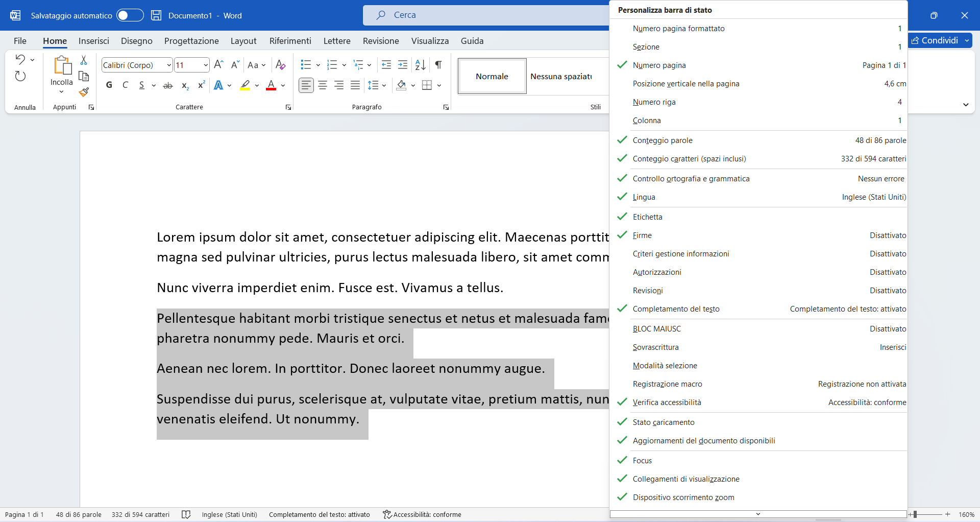
Task: Click the Cut scissors icon
Action: [x=84, y=60]
